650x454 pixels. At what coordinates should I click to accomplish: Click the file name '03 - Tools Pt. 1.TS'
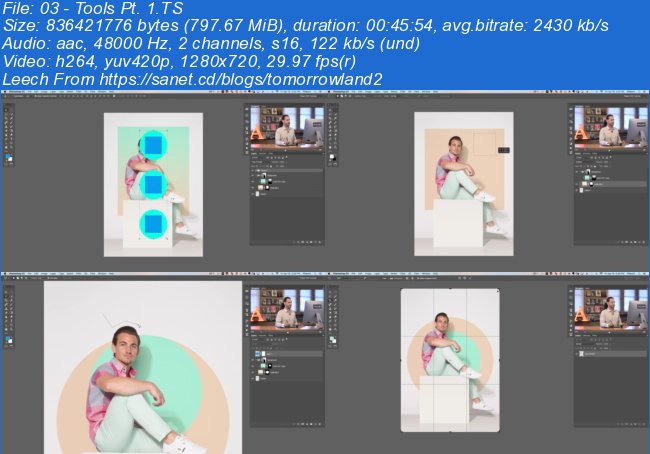pyautogui.click(x=112, y=8)
